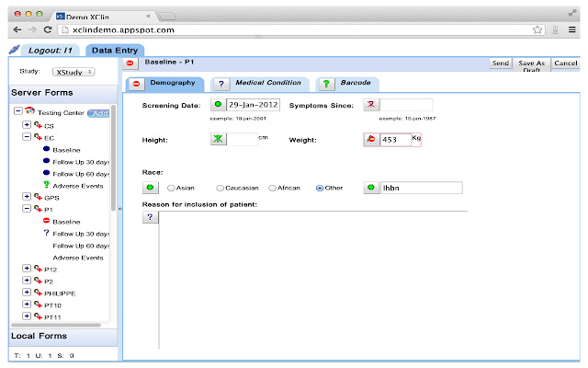Select the Other race radio button
Image resolution: width=588 pixels, height=368 pixels.
point(320,188)
